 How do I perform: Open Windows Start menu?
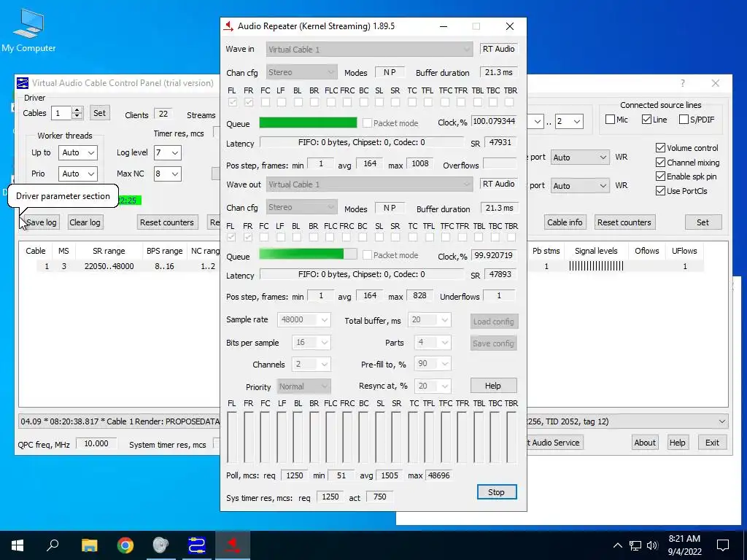18,545
